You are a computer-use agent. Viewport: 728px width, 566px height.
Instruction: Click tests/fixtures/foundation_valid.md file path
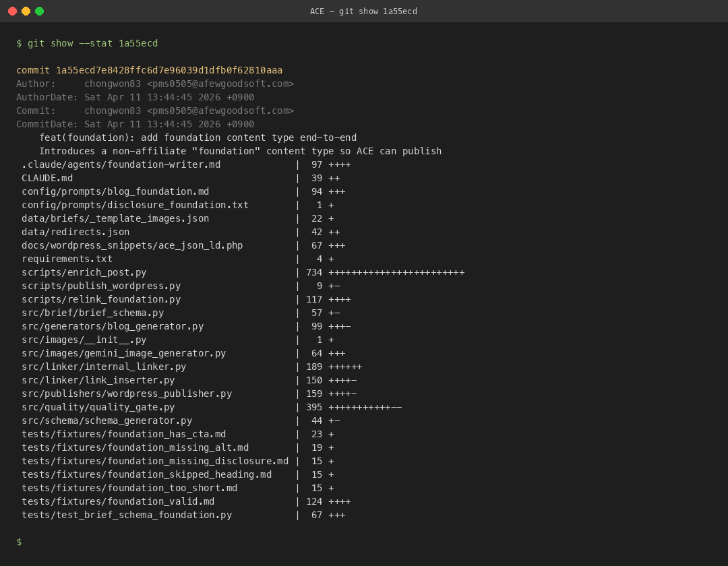point(118,501)
